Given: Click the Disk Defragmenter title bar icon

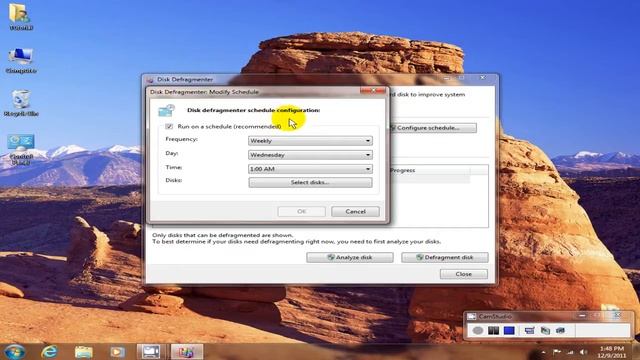Looking at the screenshot, I should coord(150,80).
